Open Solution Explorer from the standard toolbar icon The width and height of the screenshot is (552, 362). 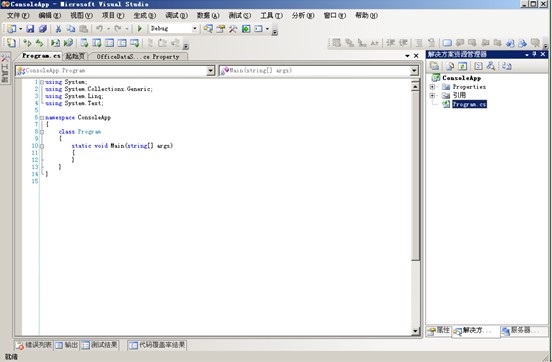(x=208, y=29)
